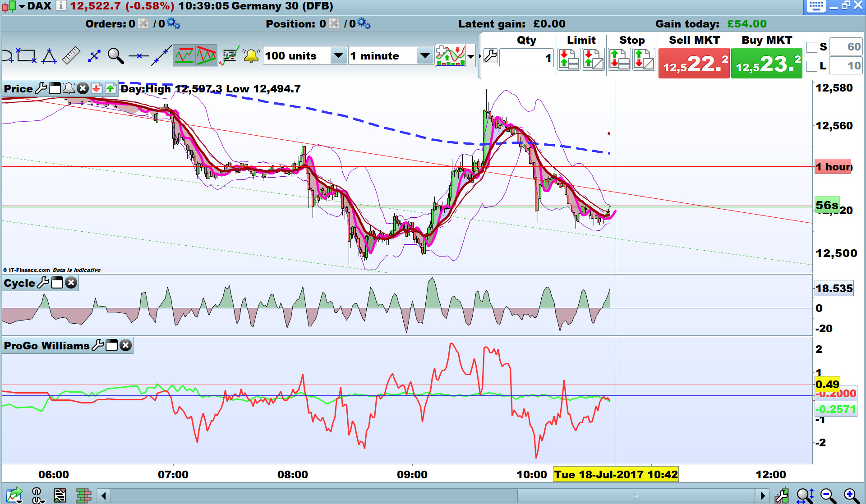Click the horizontal chart scrollbar thumb
The height and width of the screenshot is (504, 866).
(x=636, y=495)
